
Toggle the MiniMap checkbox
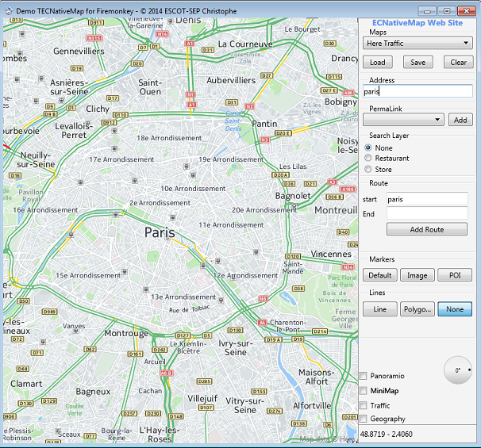click(x=364, y=391)
